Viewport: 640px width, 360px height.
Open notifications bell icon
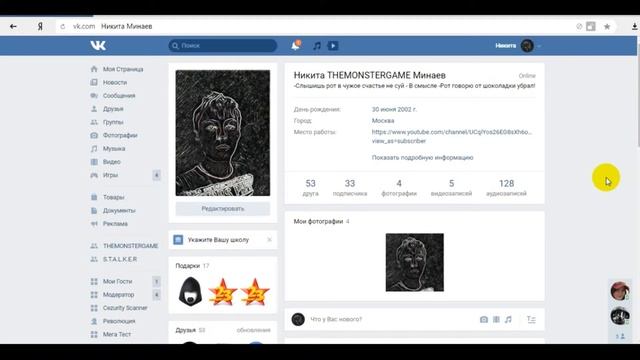click(296, 45)
